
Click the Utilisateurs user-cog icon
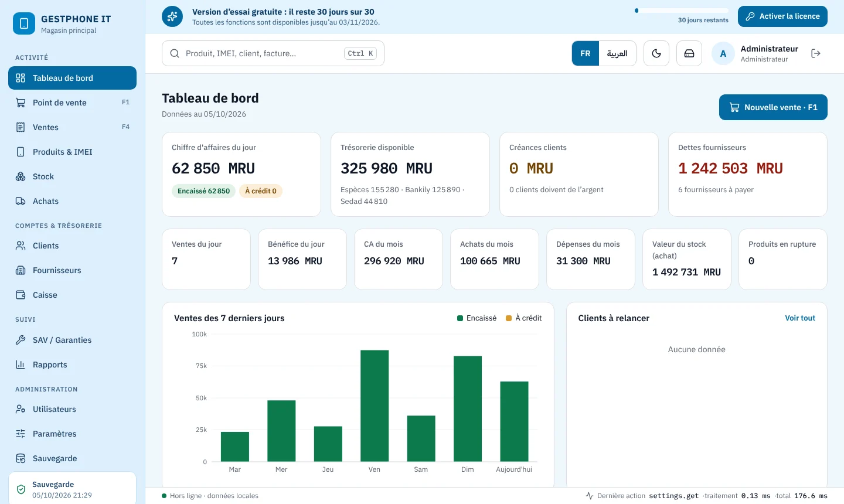pyautogui.click(x=21, y=409)
